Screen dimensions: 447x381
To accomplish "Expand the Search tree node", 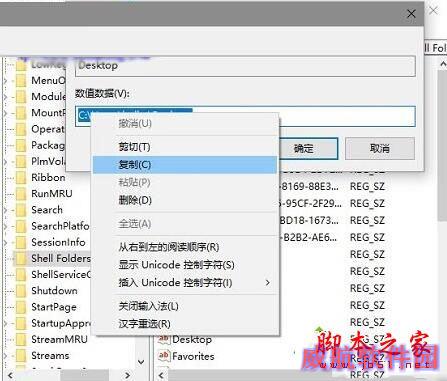I will 6,210.
